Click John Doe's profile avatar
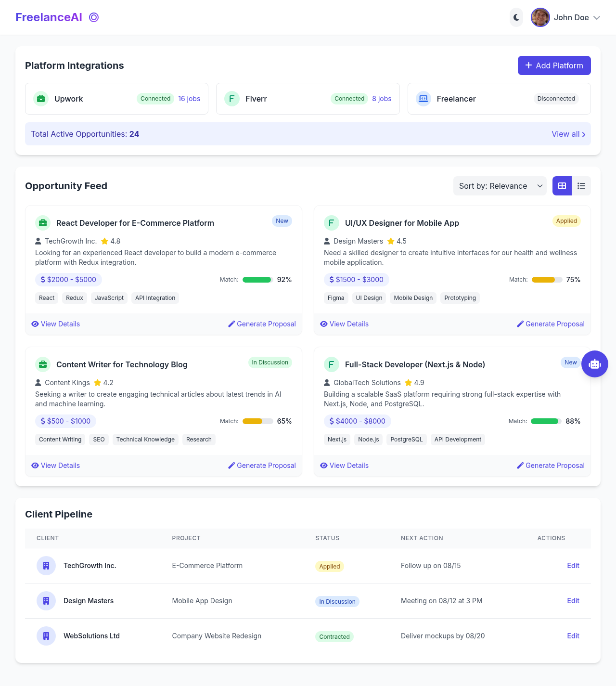616x686 pixels. (x=540, y=17)
